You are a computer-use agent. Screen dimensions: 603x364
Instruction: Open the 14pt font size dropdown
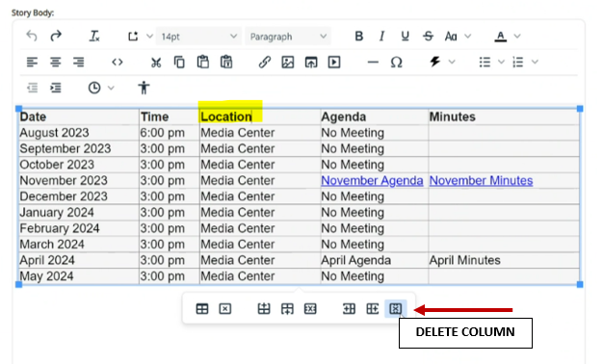pos(198,37)
